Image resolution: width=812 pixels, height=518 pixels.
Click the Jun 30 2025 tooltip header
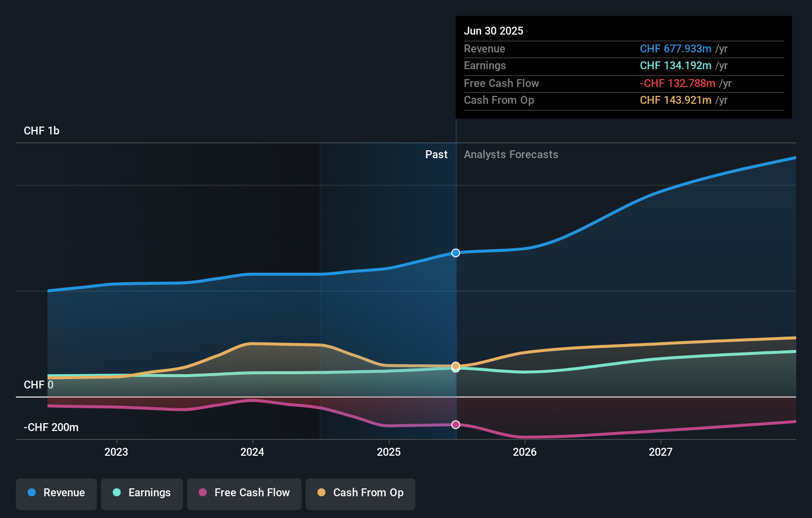point(494,31)
